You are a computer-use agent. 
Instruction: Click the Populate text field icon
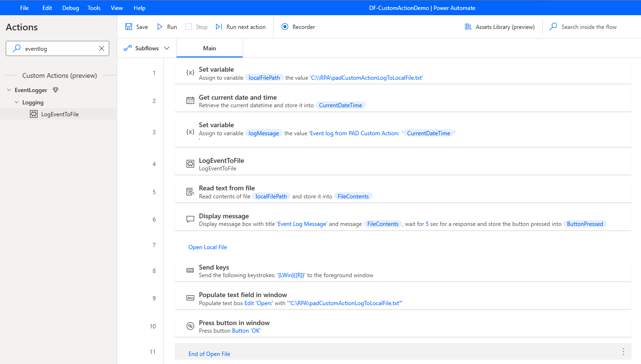pos(190,298)
